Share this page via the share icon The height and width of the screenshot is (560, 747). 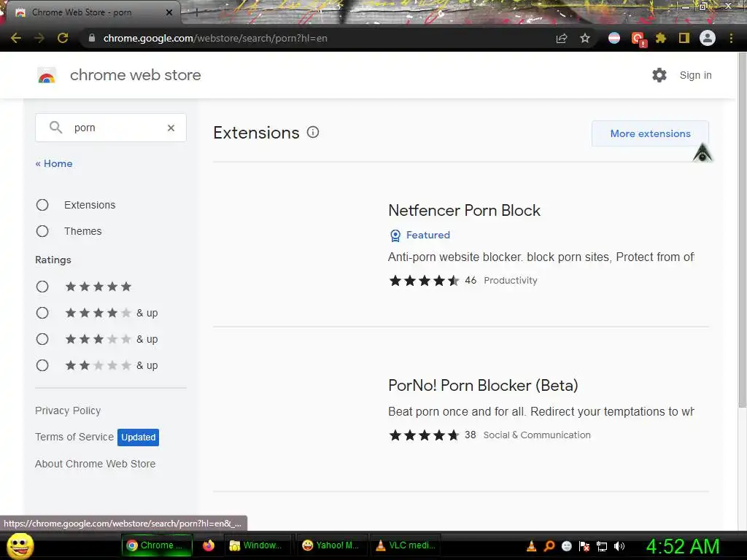(x=562, y=38)
